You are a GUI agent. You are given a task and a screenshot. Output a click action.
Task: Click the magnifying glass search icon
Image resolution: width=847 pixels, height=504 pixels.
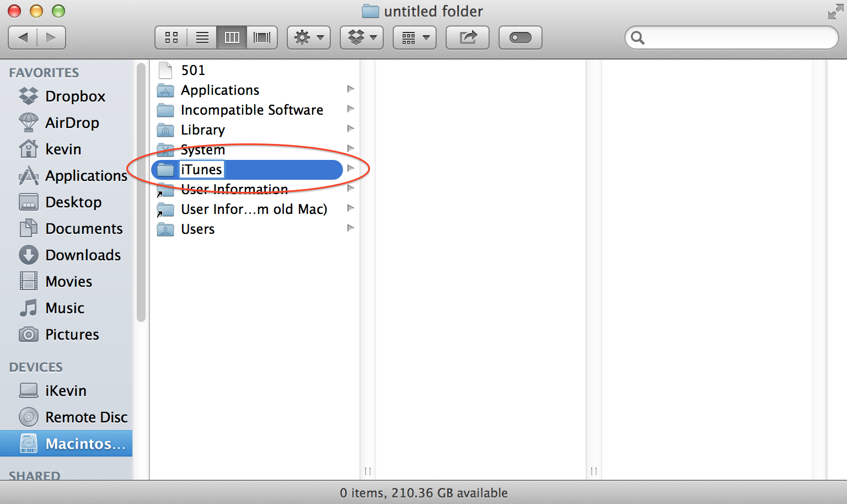click(x=637, y=37)
